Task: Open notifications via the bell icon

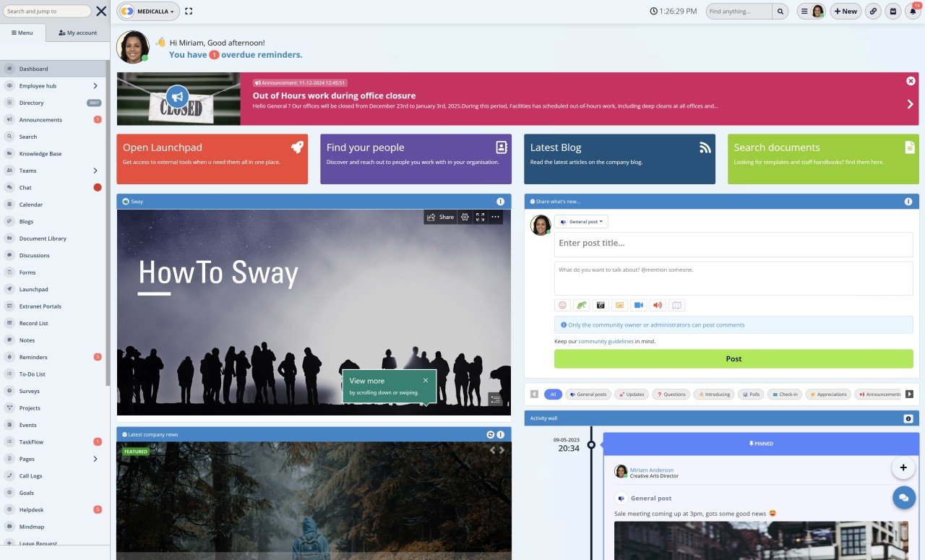Action: click(912, 11)
